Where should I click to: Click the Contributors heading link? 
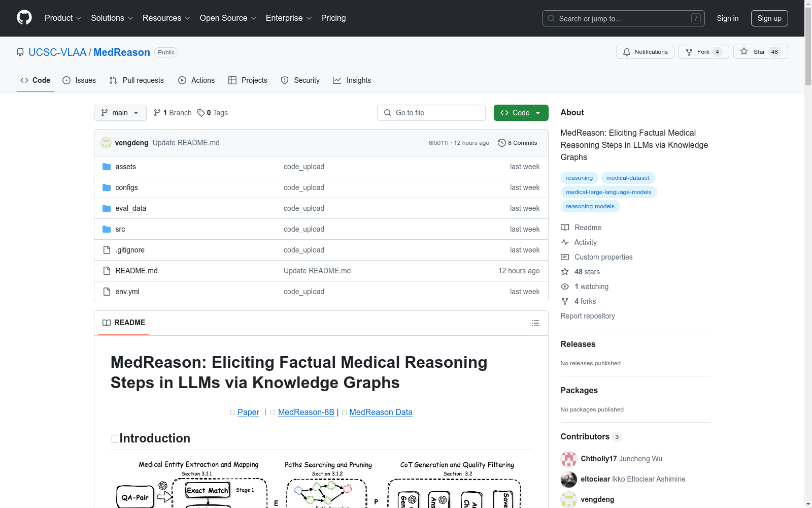591,436
